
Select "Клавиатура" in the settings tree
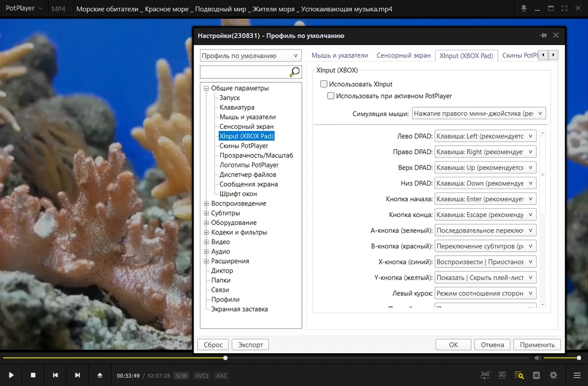[237, 107]
